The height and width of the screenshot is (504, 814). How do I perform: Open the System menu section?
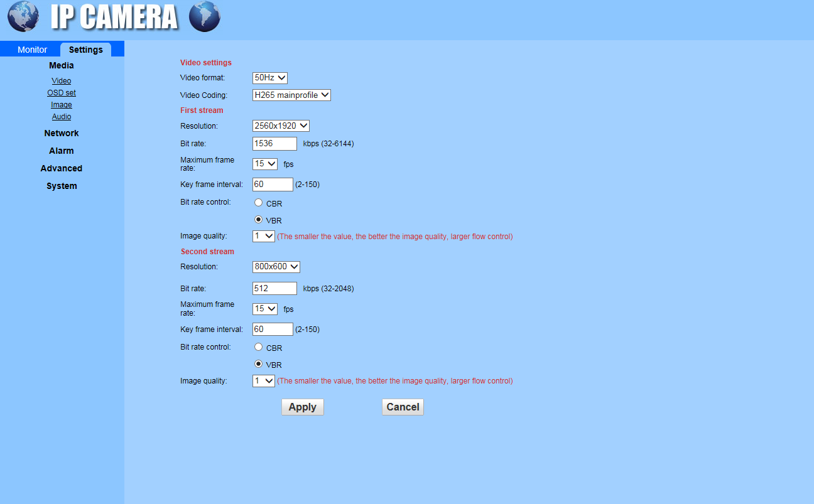pos(62,186)
